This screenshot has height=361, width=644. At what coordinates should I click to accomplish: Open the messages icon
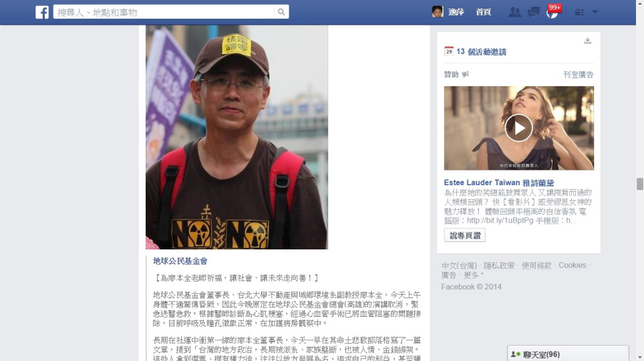pos(533,12)
